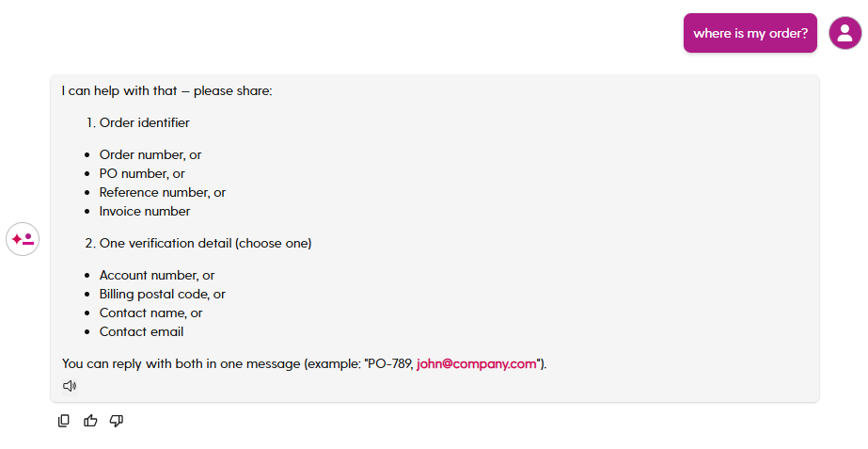The width and height of the screenshot is (868, 449).
Task: Open the john@company.com email link
Action: (x=476, y=363)
